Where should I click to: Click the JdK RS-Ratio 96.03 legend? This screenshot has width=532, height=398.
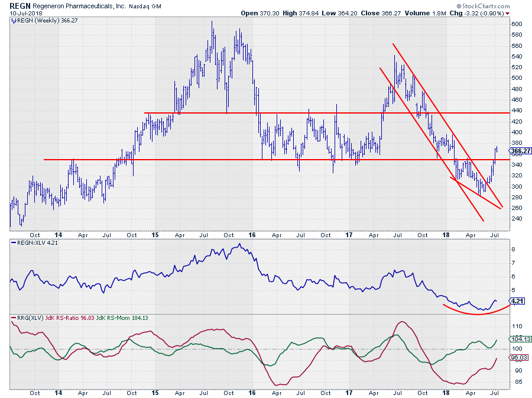tap(70, 318)
